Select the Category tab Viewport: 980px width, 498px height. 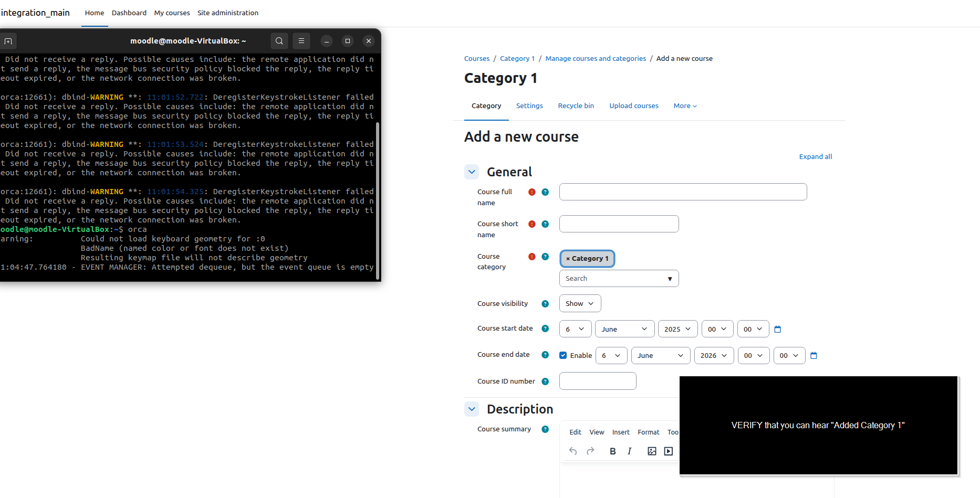(486, 106)
